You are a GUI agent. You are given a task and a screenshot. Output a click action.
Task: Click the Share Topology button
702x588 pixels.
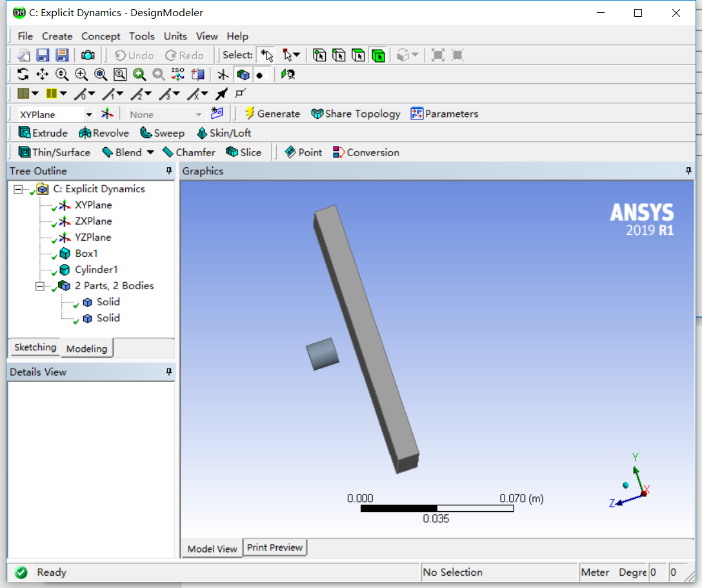pyautogui.click(x=356, y=114)
